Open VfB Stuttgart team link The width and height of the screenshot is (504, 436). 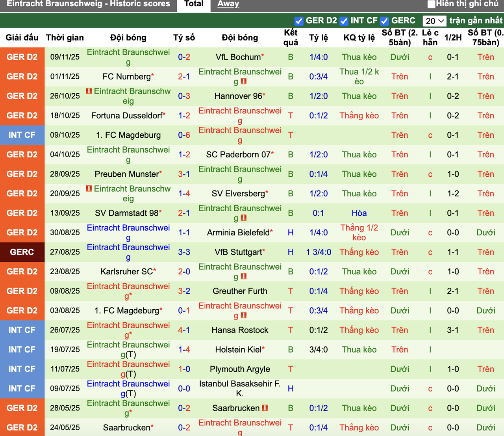238,252
